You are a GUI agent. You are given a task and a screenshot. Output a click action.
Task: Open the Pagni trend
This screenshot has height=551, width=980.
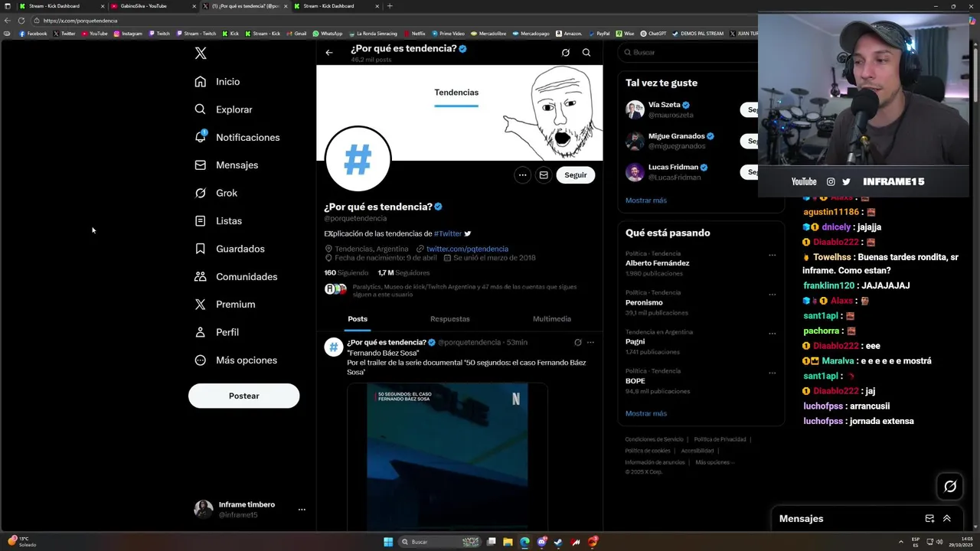coord(635,341)
